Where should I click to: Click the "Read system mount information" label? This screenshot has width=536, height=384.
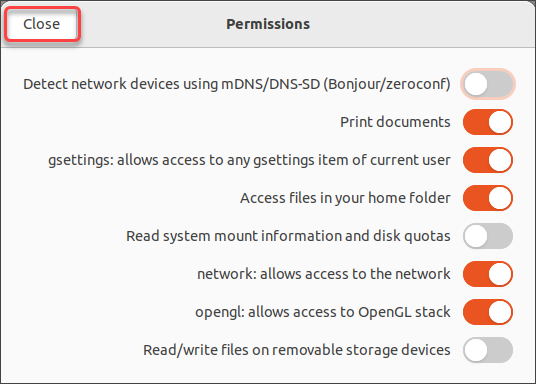coord(288,236)
